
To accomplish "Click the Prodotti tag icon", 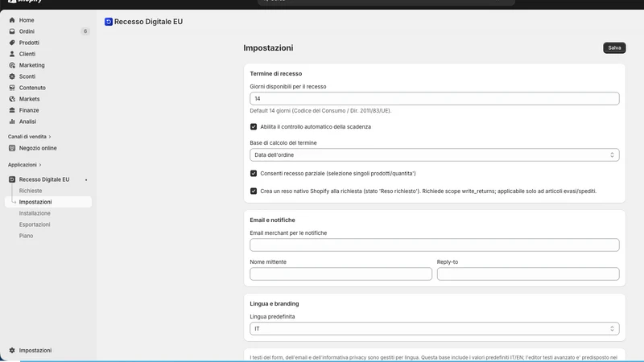I will [x=12, y=43].
